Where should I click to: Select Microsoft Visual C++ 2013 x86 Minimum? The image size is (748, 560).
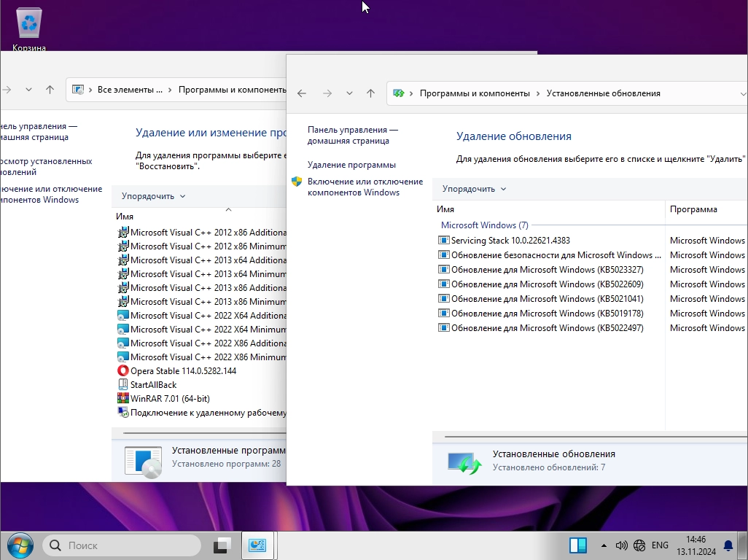[x=202, y=301]
